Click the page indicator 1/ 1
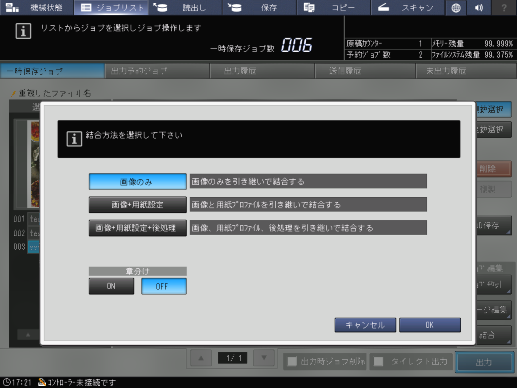Viewport: 517px width, 388px height. point(232,358)
